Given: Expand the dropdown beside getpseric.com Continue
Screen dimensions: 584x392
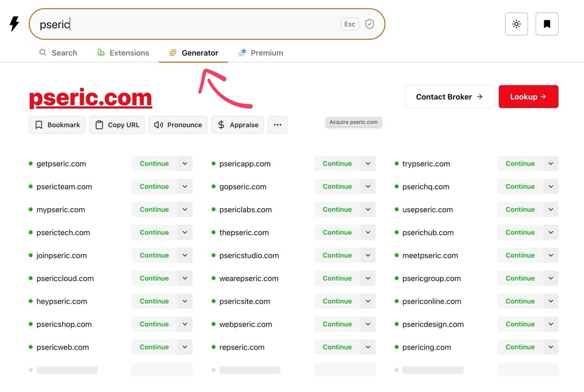Looking at the screenshot, I should coord(185,163).
